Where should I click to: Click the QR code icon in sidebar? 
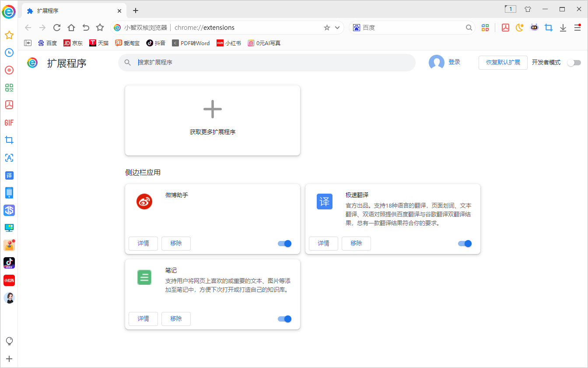(x=9, y=88)
